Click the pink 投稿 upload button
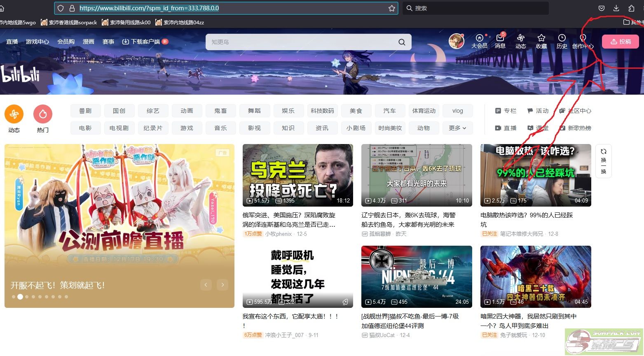The width and height of the screenshot is (644, 356). (x=620, y=42)
